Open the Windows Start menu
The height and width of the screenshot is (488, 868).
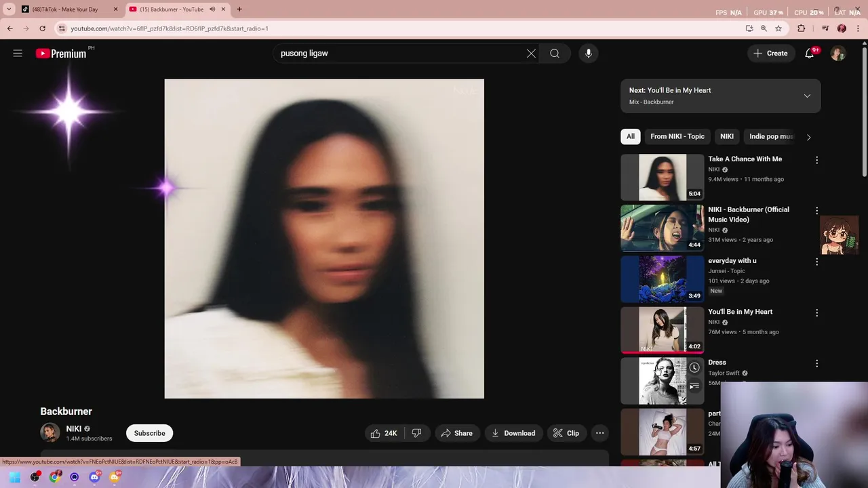click(15, 477)
